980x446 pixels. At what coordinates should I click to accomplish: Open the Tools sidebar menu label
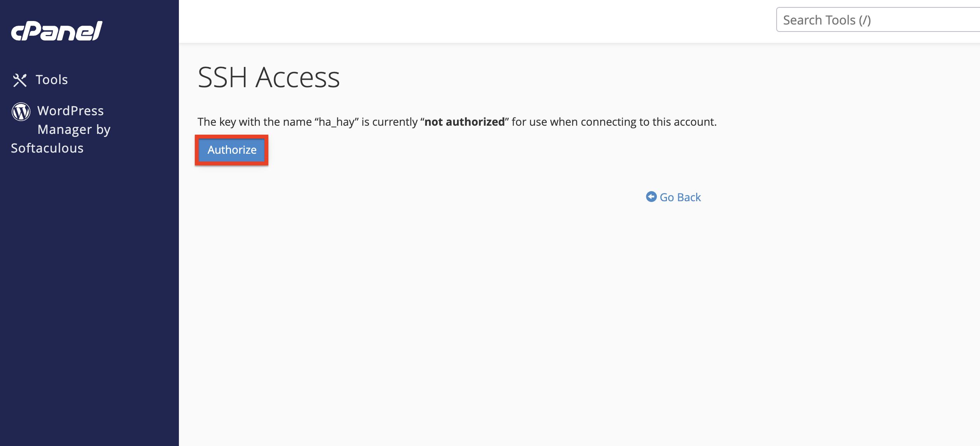[52, 80]
